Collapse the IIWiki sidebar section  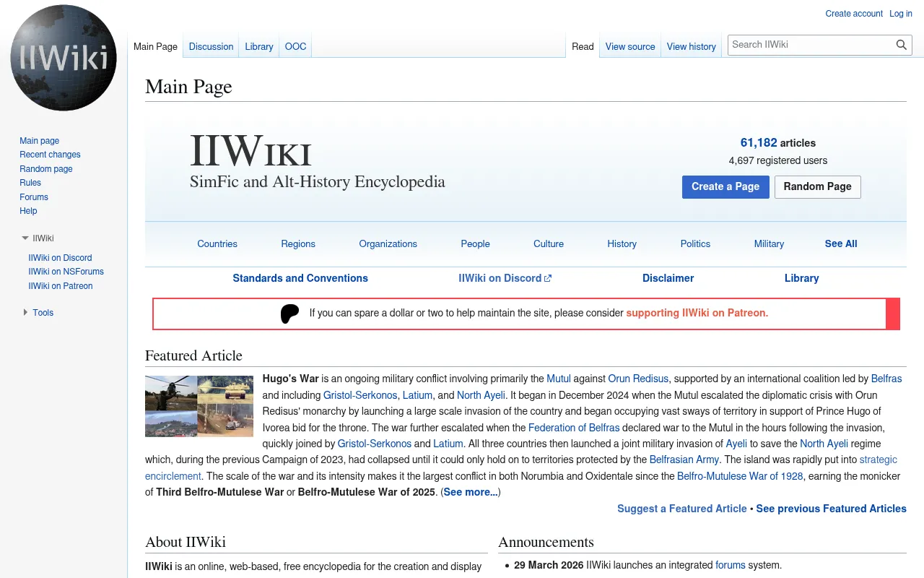coord(38,238)
